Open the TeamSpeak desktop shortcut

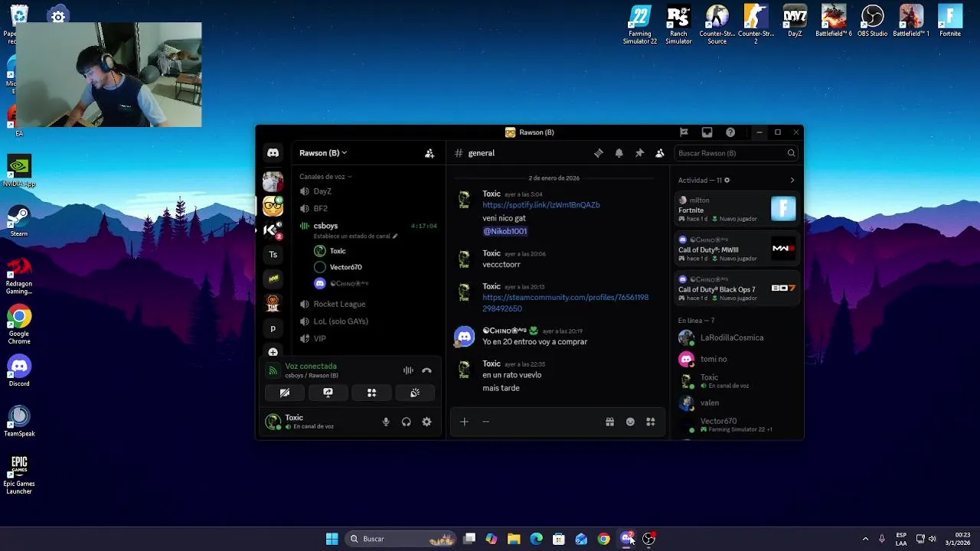[19, 422]
